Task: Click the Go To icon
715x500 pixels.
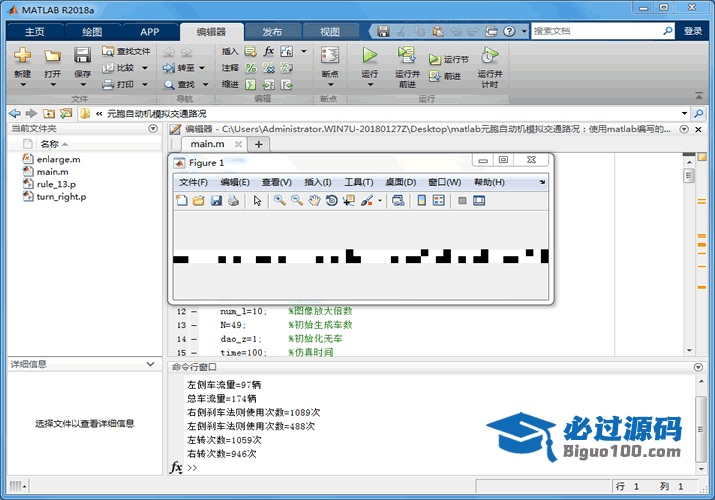Action: [x=169, y=68]
